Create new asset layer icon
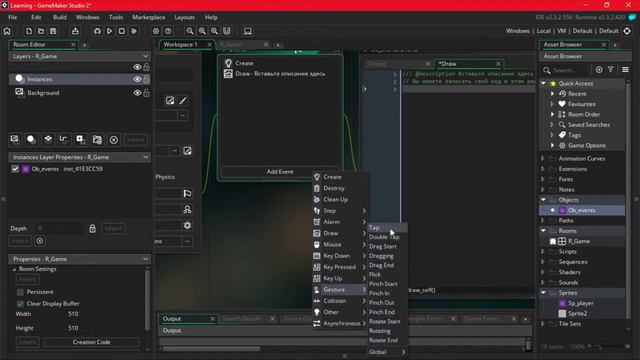This screenshot has width=640, height=360. pyautogui.click(x=80, y=140)
